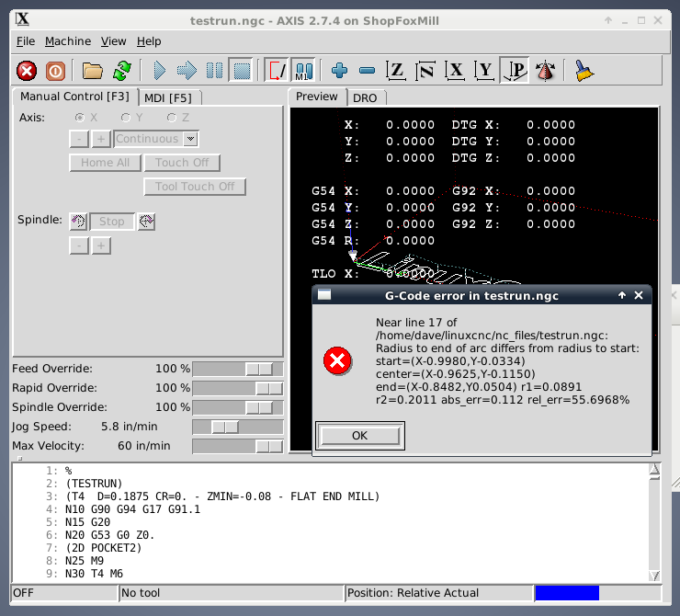680x616 pixels.
Task: Click the G-code listing scroll down arrow
Action: click(x=654, y=576)
